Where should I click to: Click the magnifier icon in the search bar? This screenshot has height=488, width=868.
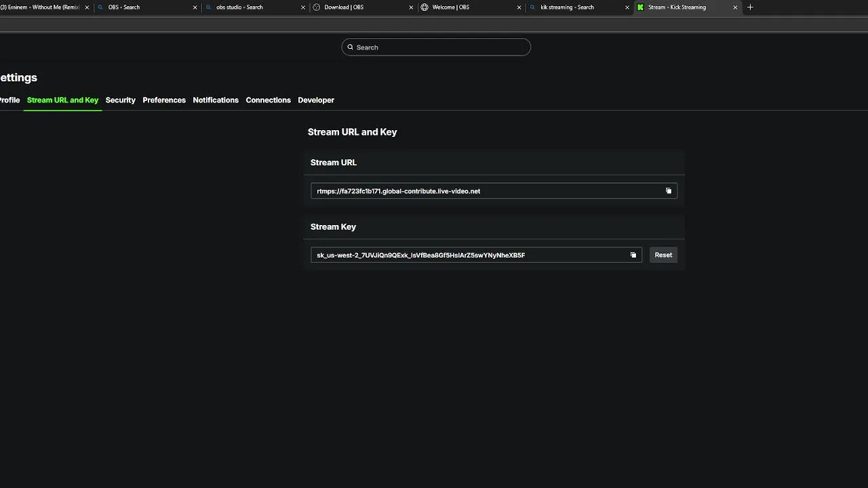(351, 47)
